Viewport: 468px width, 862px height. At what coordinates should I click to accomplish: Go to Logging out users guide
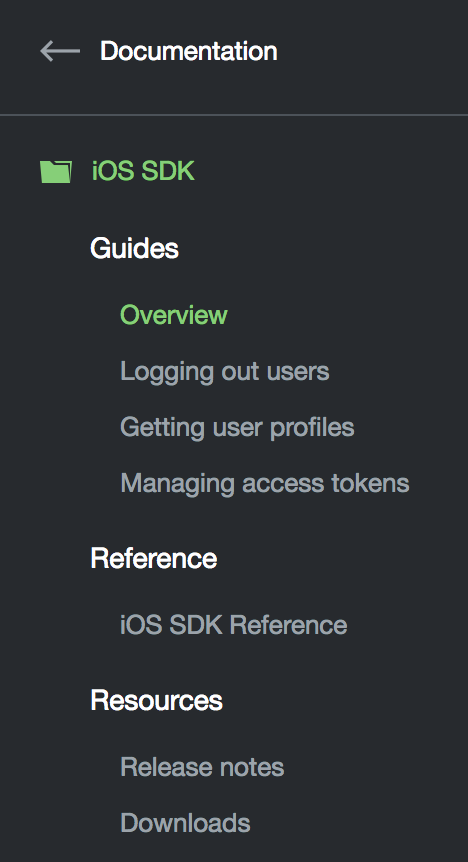point(225,372)
